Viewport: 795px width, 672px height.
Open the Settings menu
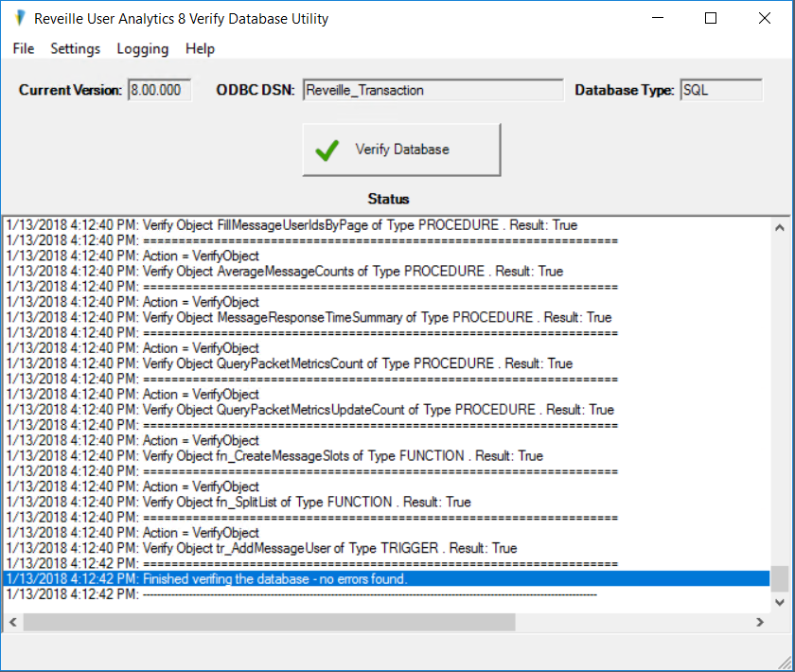pos(75,48)
